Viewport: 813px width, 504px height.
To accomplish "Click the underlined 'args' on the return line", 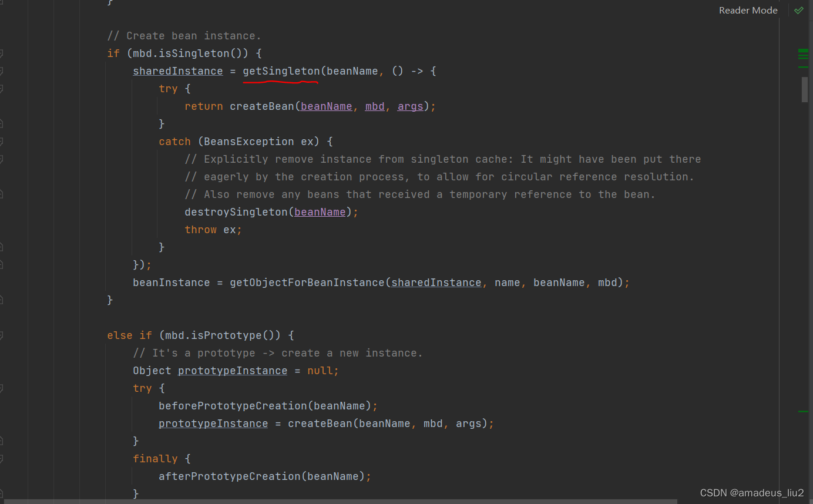I will coord(410,106).
